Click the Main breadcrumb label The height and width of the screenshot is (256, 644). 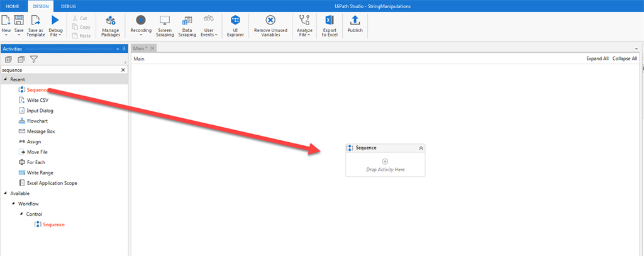click(x=139, y=58)
